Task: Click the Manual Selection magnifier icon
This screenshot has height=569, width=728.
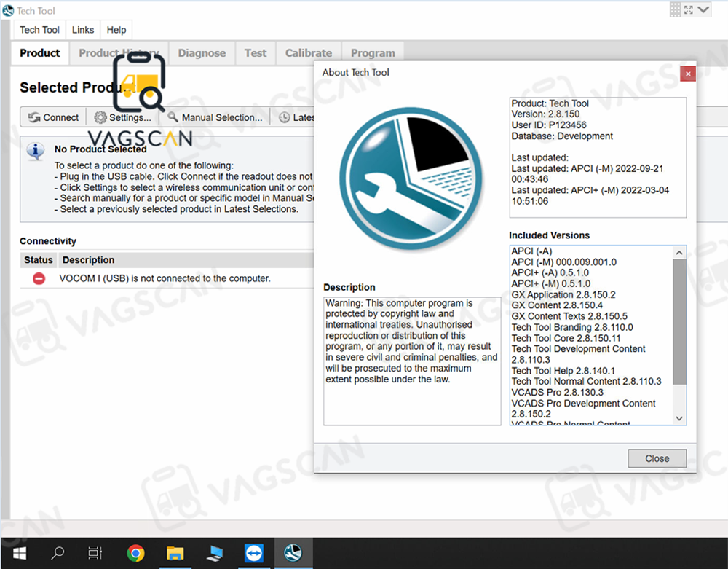Action: 173,117
